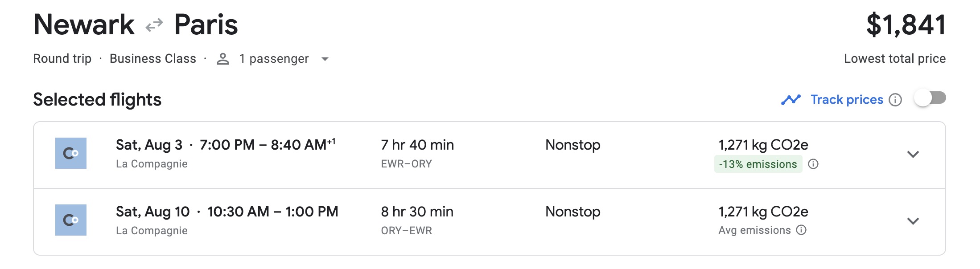Viewport: 980px width, 269px height.
Task: Click the Track prices trend line icon
Action: (x=791, y=100)
